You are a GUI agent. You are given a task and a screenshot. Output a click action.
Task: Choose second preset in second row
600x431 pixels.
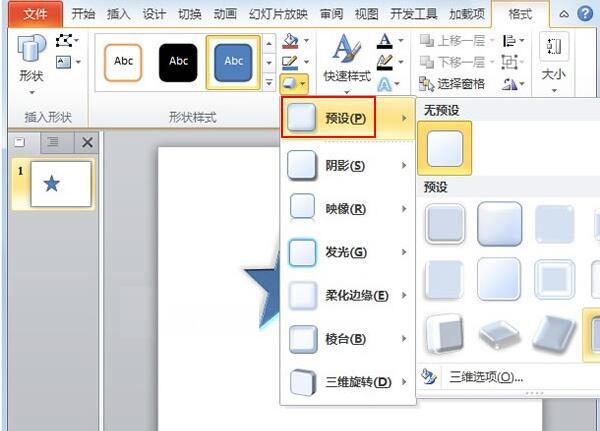pos(499,279)
